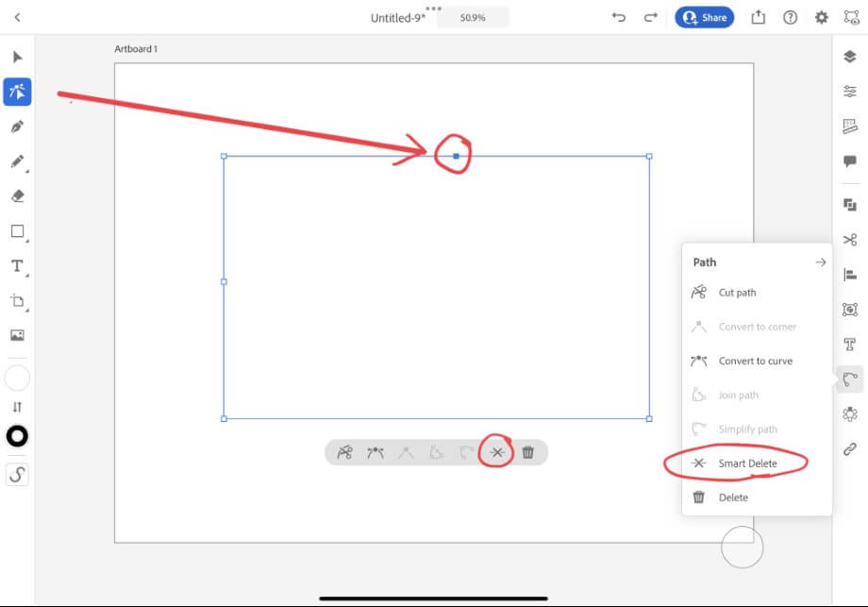Tap Join path icon in floating toolbar
Image resolution: width=868 pixels, height=607 pixels.
coord(437,452)
